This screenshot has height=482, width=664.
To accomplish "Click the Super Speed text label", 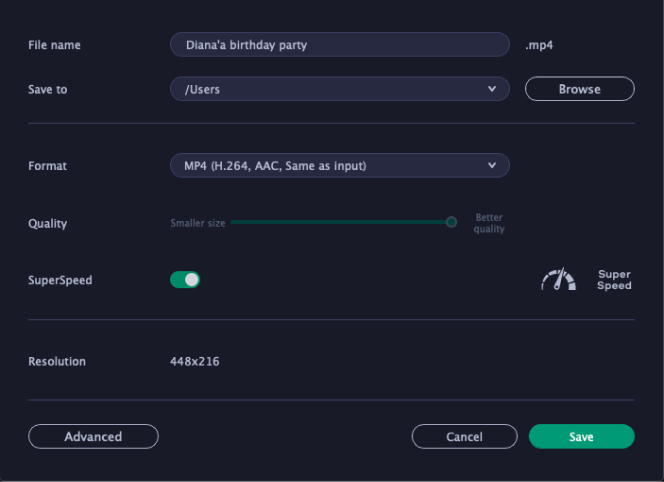I will click(x=614, y=280).
